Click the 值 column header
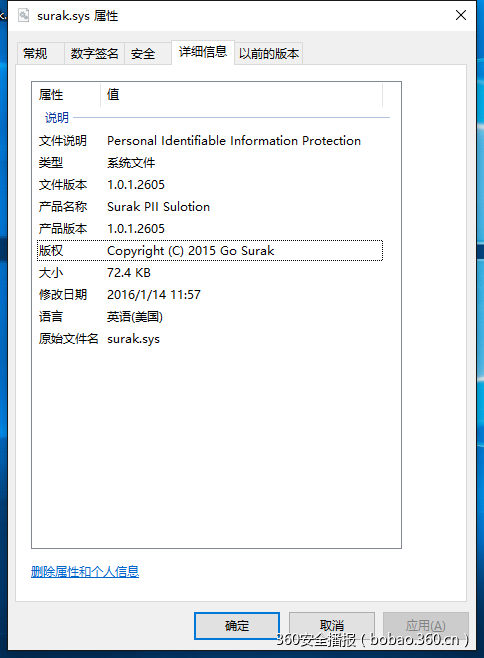This screenshot has width=484, height=658. pos(241,94)
